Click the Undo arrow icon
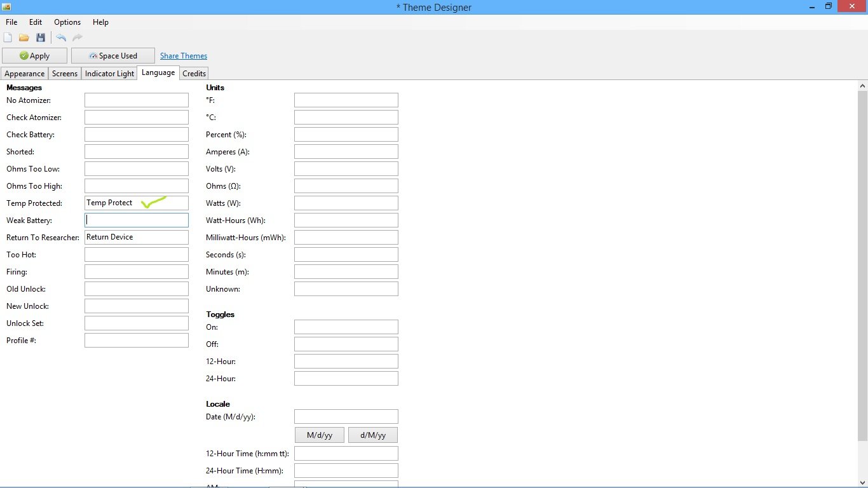868x488 pixels. coord(61,38)
